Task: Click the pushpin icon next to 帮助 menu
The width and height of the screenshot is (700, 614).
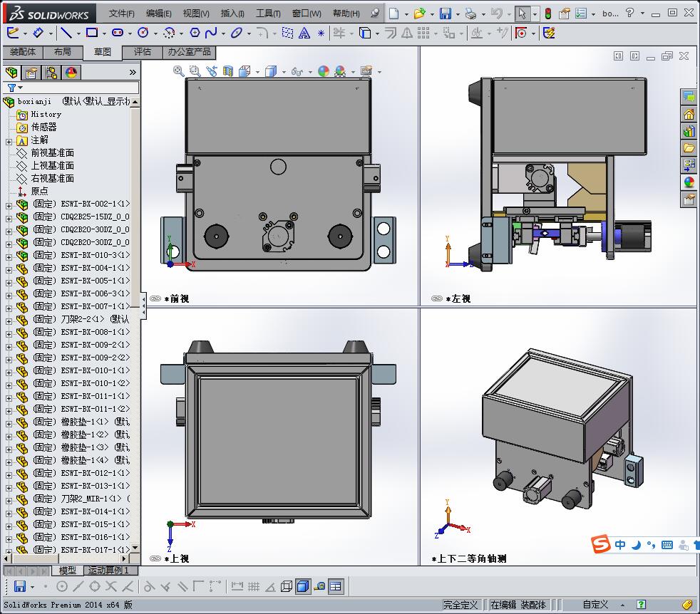Action: pyautogui.click(x=375, y=13)
